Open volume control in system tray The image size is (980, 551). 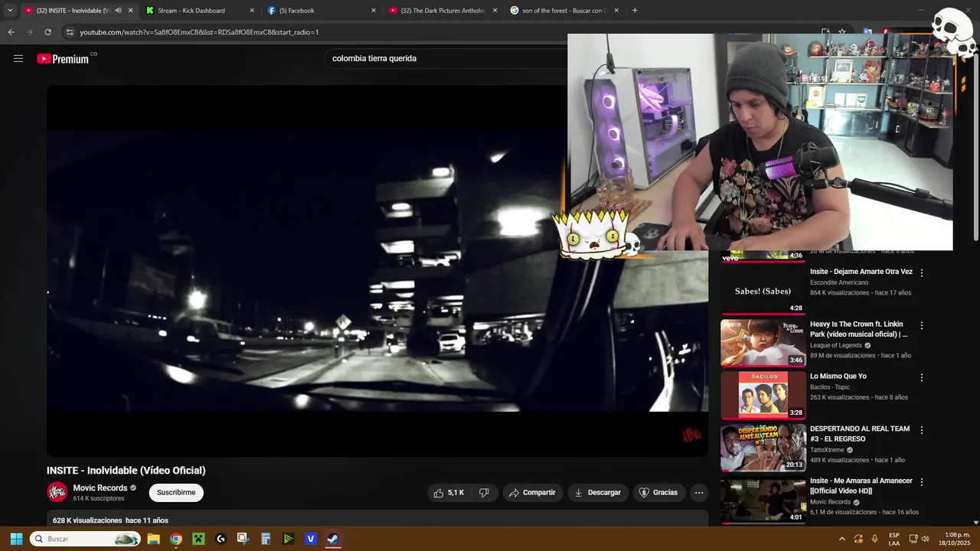tap(925, 539)
